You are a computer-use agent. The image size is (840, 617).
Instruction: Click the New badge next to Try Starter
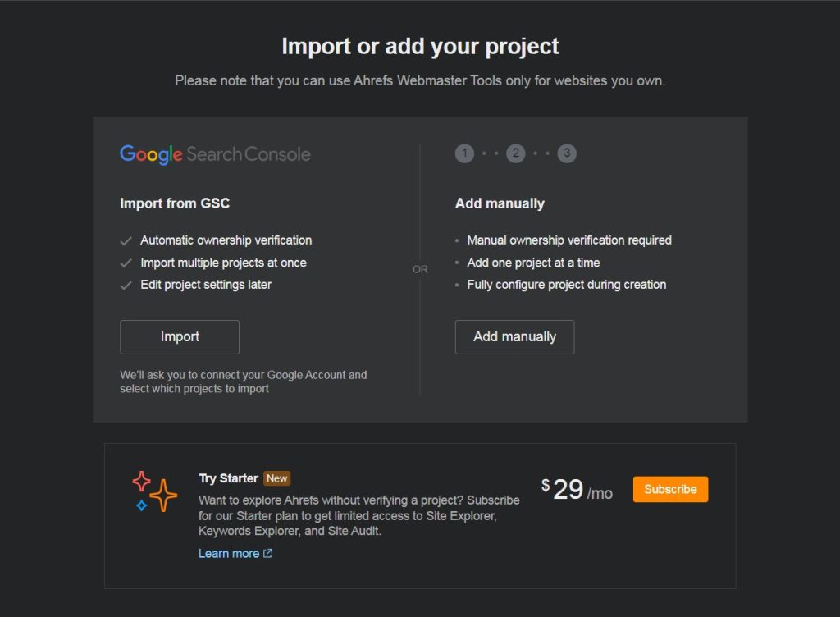pyautogui.click(x=277, y=478)
